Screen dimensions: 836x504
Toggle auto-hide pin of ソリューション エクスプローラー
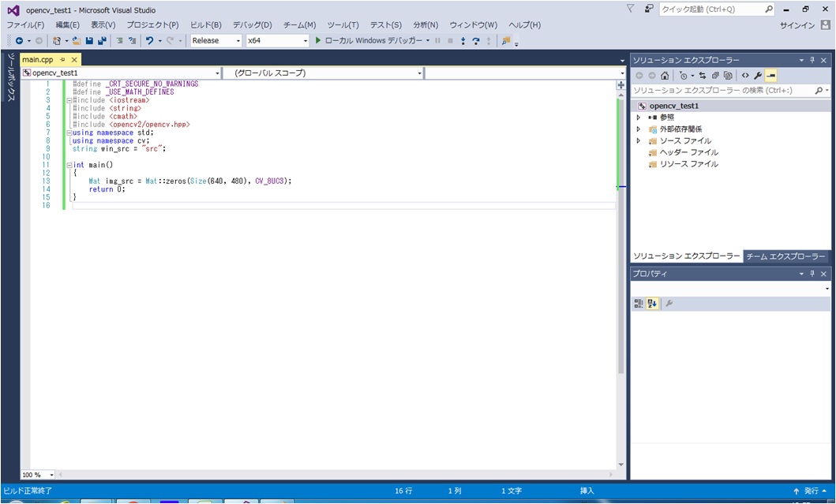[812, 60]
